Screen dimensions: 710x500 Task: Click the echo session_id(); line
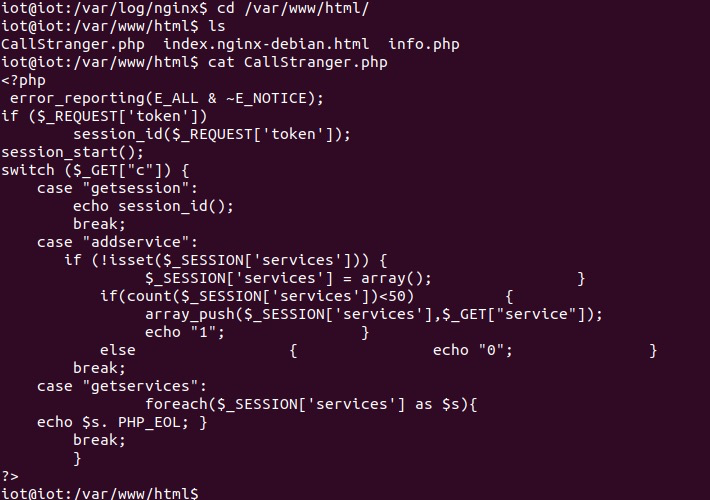click(x=153, y=207)
